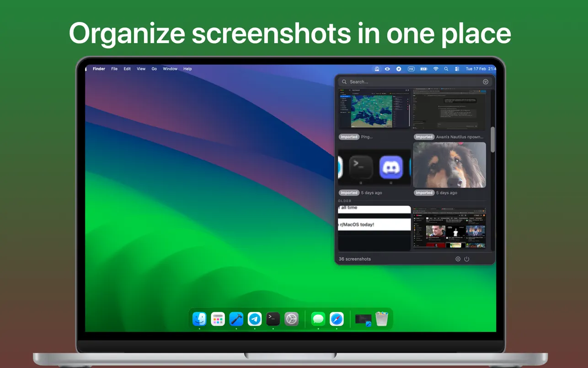
Task: Click the power icon to quit the app
Action: (466, 259)
